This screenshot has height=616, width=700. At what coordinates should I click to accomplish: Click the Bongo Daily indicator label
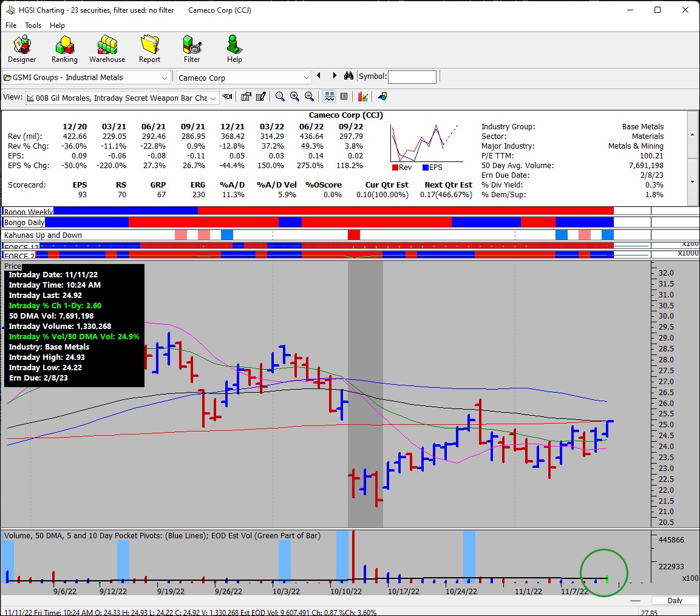24,222
